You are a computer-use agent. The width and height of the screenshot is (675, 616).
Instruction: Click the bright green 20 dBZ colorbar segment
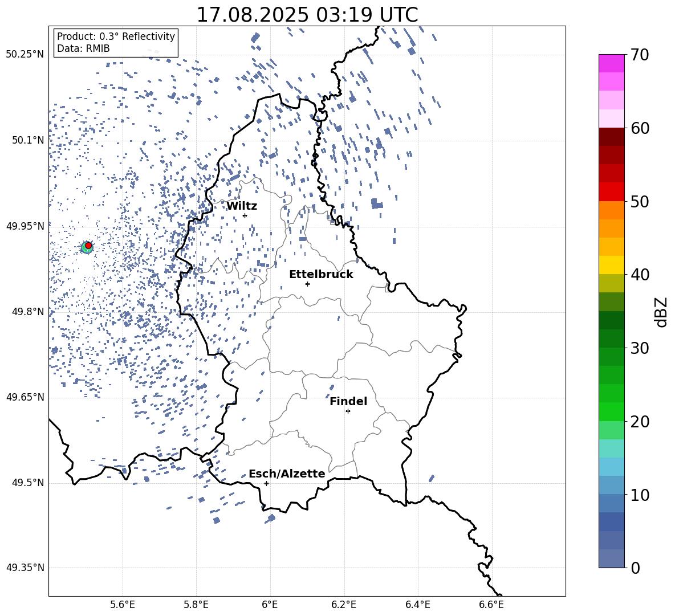click(612, 411)
